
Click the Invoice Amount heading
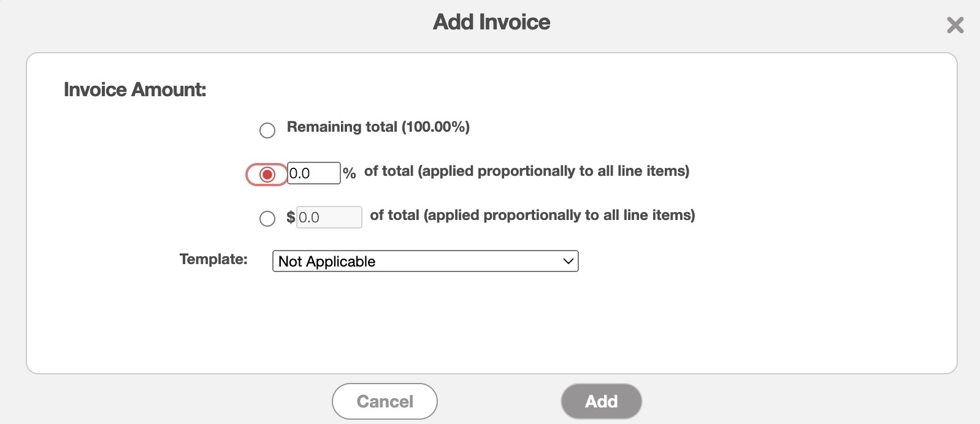click(135, 89)
